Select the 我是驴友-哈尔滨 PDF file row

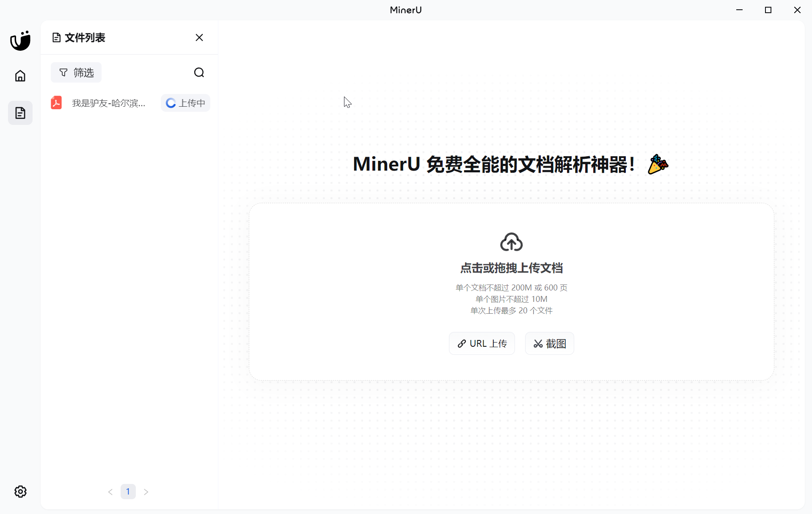click(x=129, y=103)
